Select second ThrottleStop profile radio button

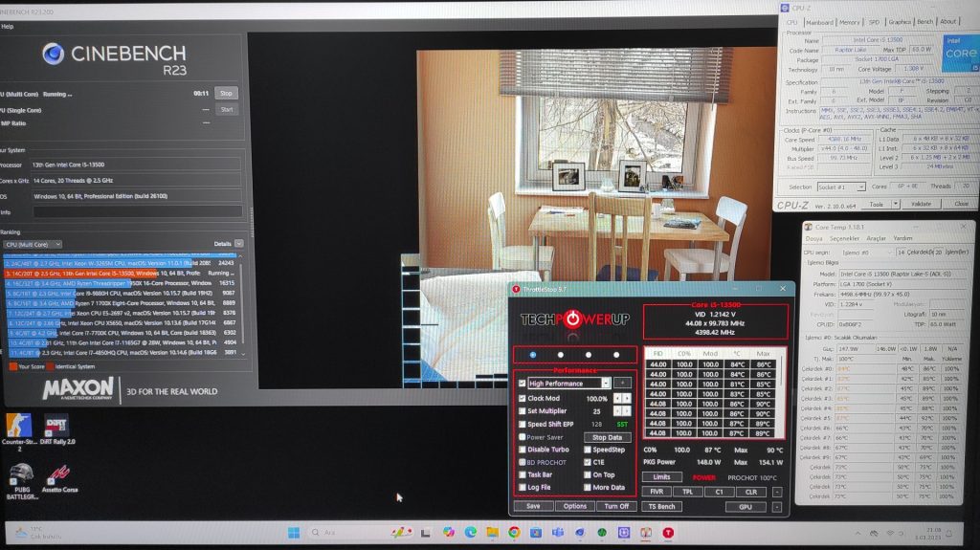(x=561, y=355)
